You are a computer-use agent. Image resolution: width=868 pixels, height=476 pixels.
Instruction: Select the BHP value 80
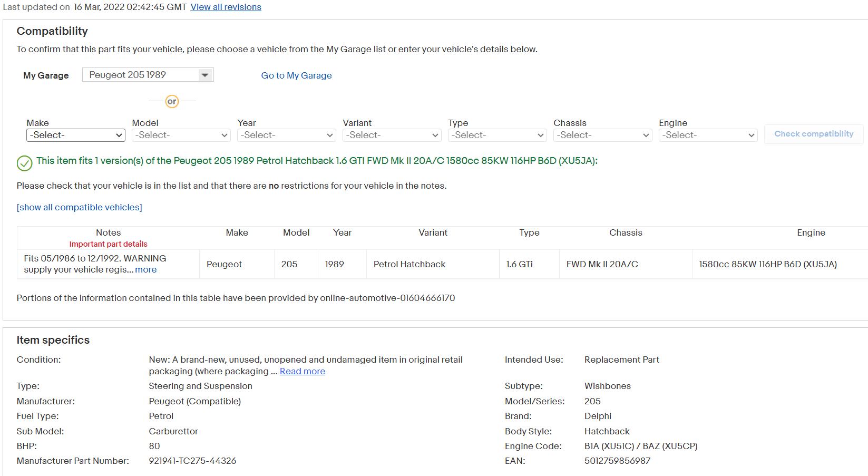coord(154,446)
